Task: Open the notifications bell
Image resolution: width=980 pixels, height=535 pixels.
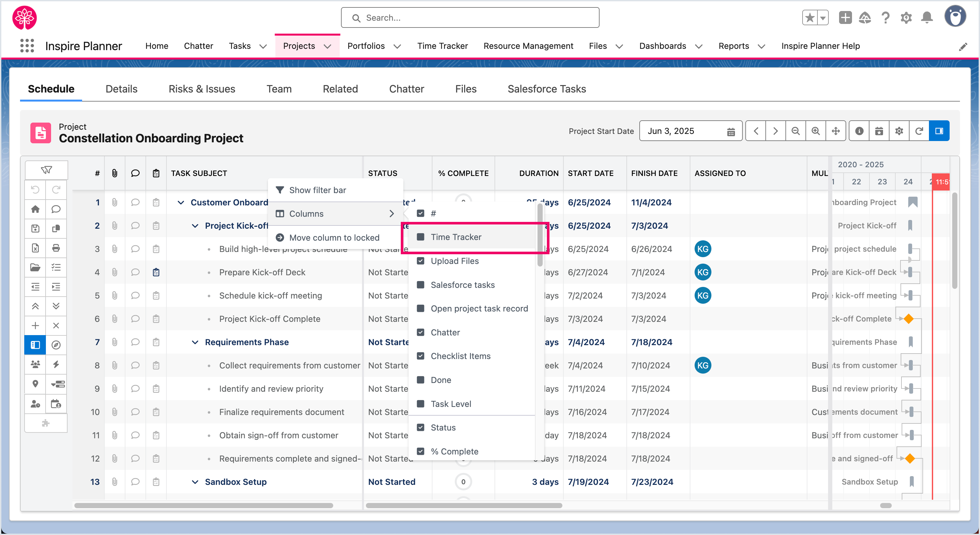Action: tap(927, 17)
